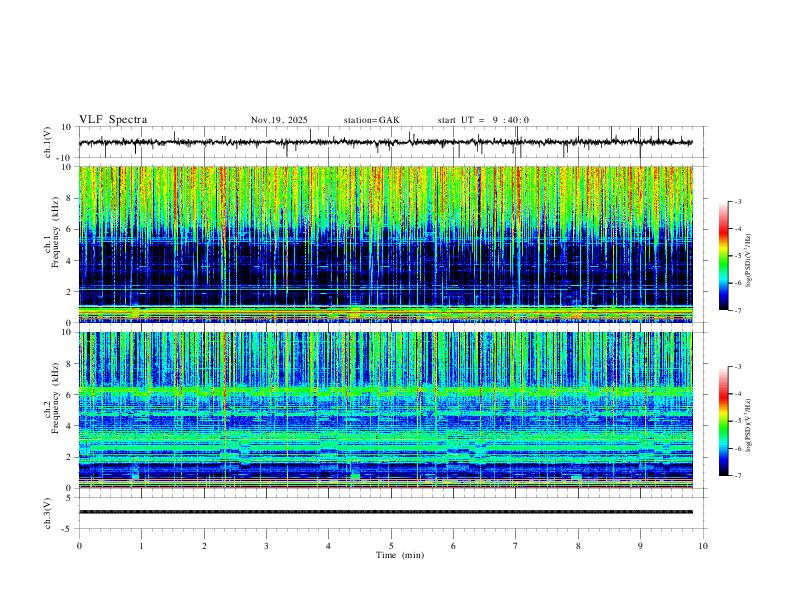This screenshot has height=612, width=792.
Task: Click the ch.2 colorbar log(PSD) unit label
Action: (x=750, y=425)
